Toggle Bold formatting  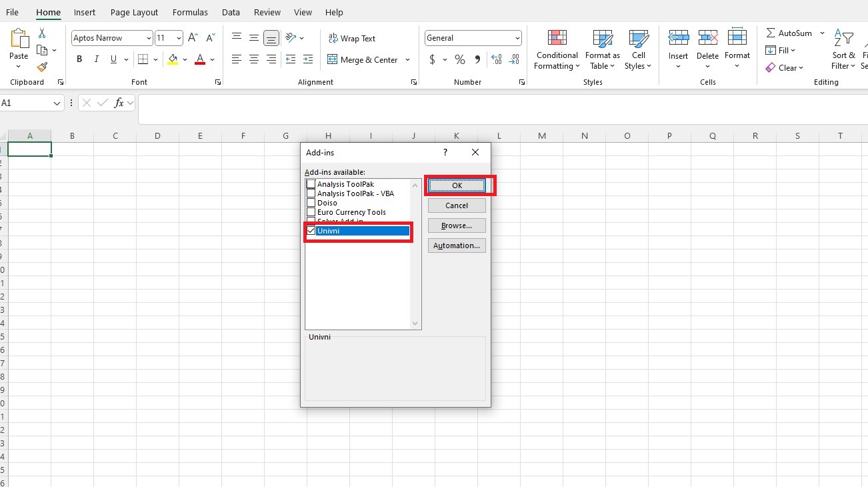tap(79, 59)
